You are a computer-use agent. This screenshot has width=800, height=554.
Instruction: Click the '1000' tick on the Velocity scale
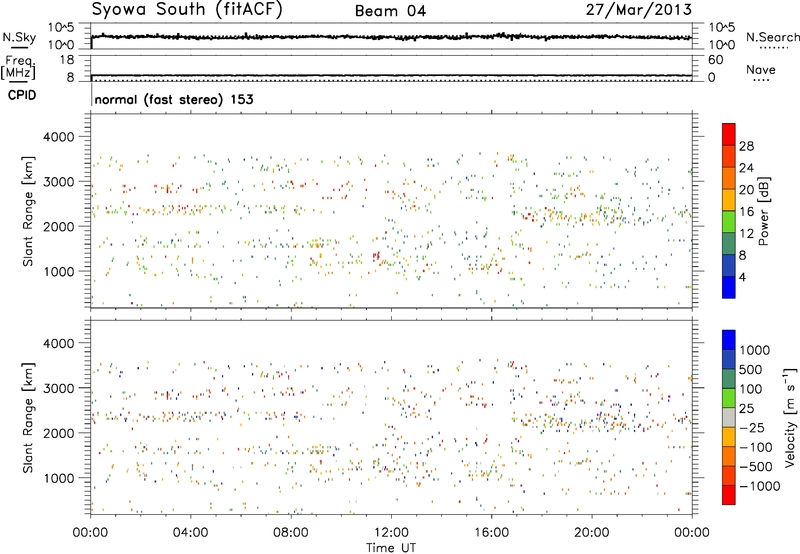click(x=755, y=350)
